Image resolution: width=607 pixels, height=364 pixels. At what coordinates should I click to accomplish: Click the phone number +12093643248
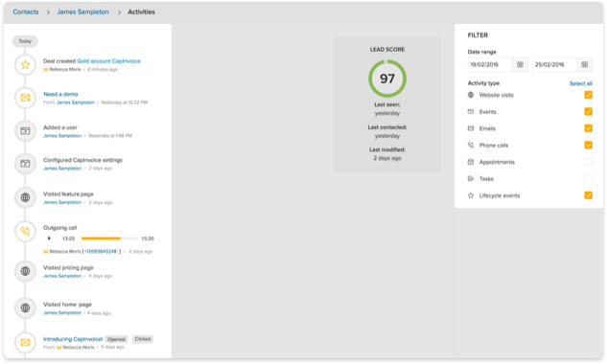tap(101, 251)
